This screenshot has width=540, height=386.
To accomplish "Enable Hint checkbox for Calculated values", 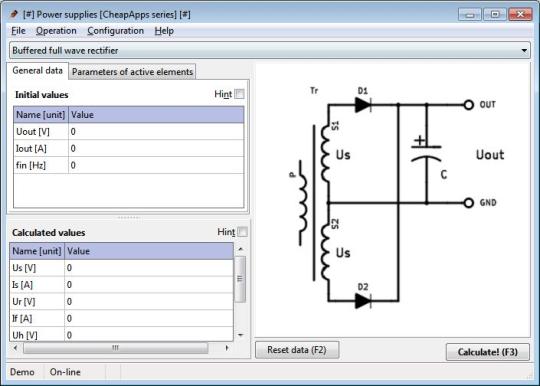I will click(x=242, y=232).
